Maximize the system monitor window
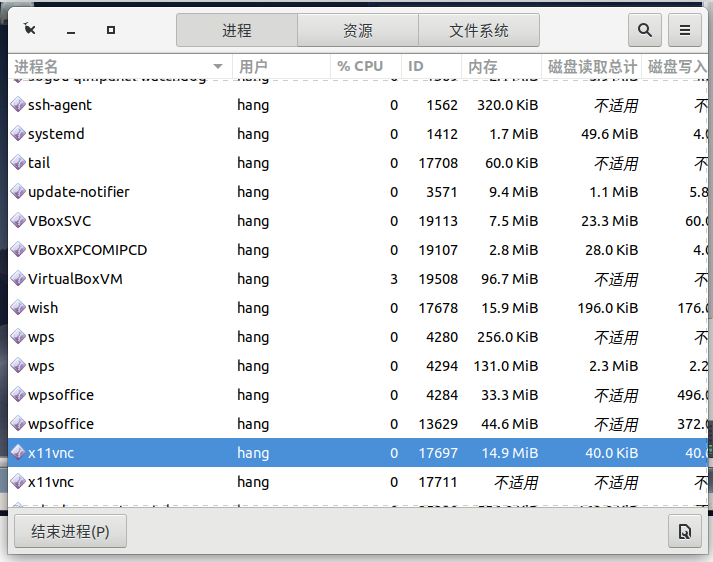713x562 pixels. point(110,30)
